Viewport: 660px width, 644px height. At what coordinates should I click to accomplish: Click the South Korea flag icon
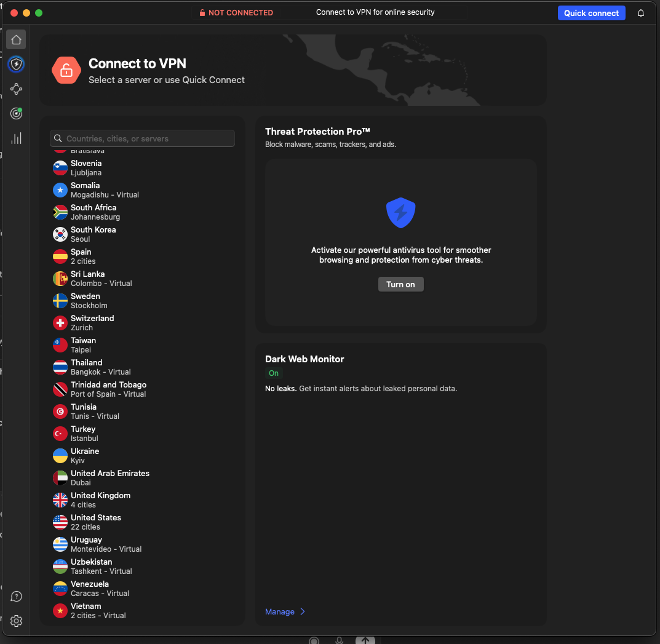(x=60, y=234)
